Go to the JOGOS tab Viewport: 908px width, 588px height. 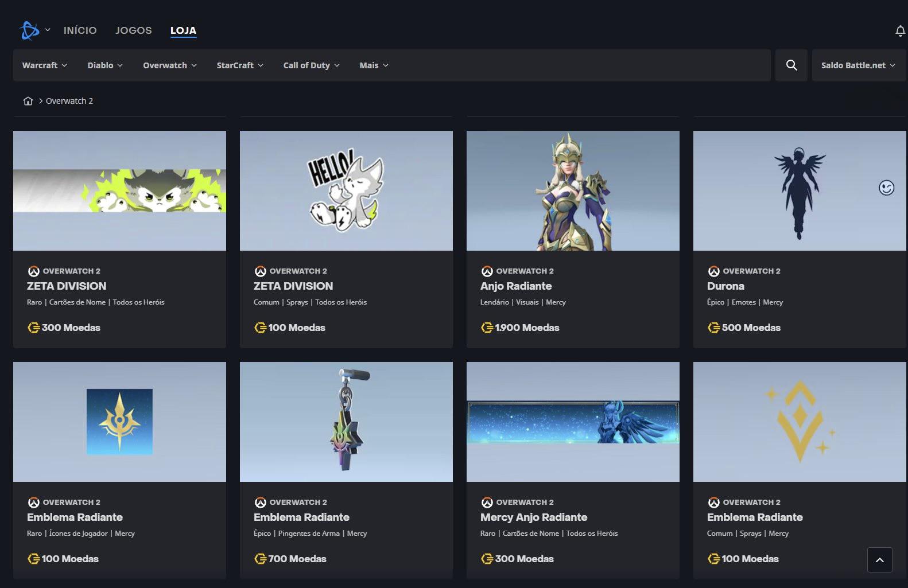pyautogui.click(x=134, y=30)
